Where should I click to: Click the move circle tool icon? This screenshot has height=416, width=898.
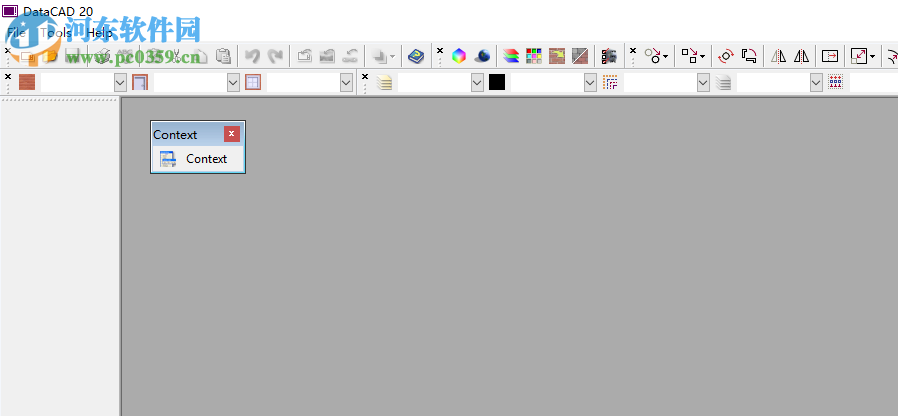(652, 56)
